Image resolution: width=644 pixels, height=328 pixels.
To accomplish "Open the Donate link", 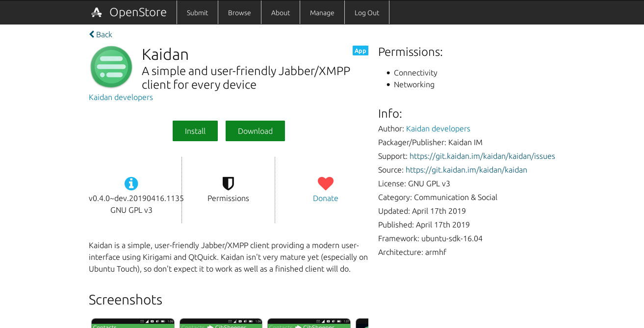I will click(x=326, y=198).
